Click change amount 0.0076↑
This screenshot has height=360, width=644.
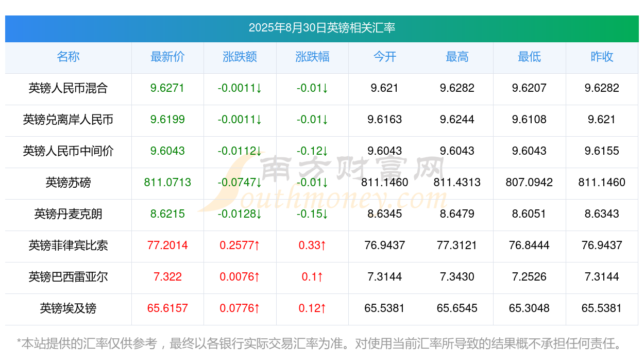[x=240, y=277]
